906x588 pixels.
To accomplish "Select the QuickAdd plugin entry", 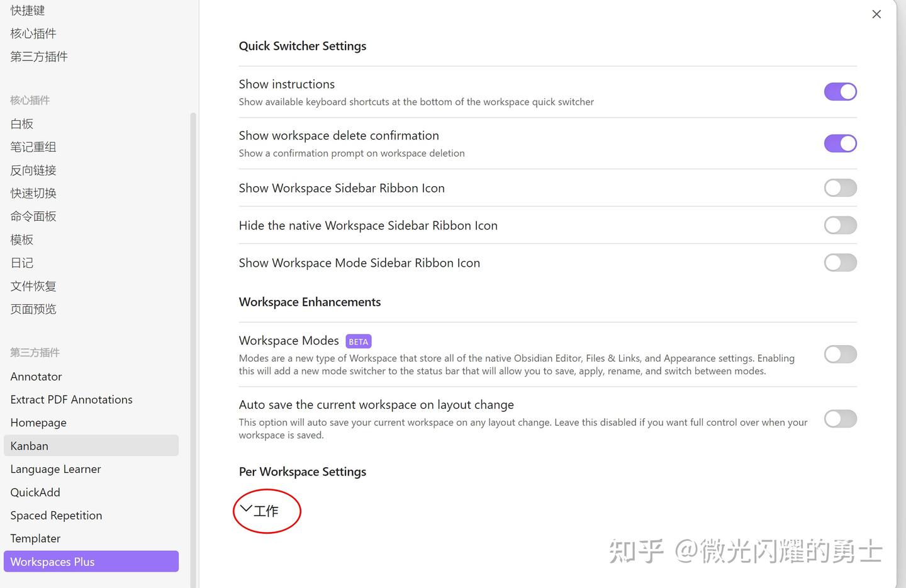I will point(35,492).
